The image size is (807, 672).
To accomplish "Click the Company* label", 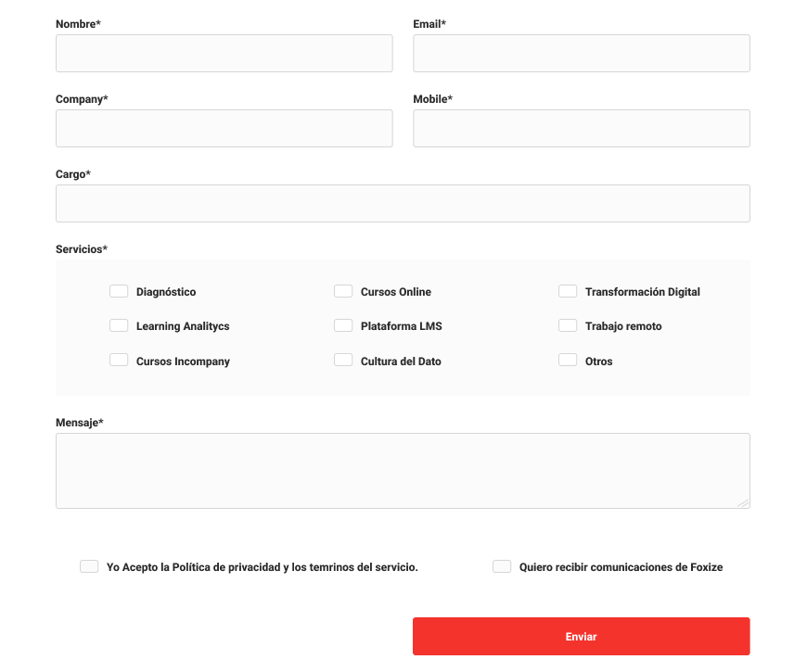I will [82, 99].
